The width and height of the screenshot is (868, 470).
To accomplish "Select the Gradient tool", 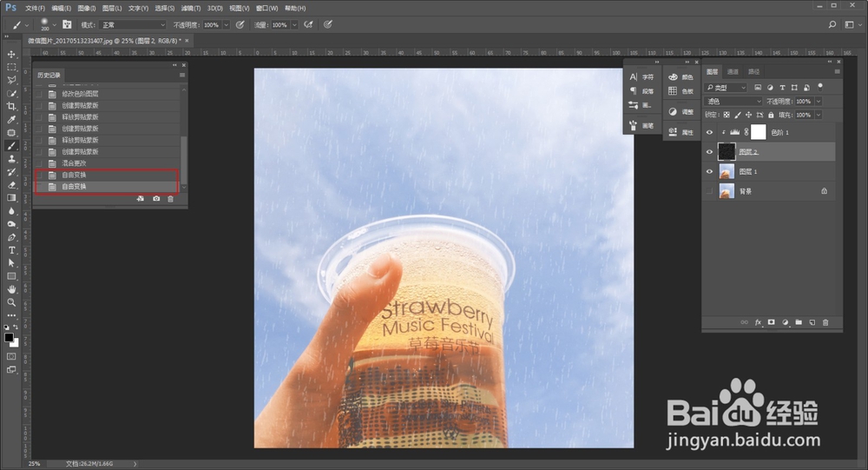I will 11,198.
